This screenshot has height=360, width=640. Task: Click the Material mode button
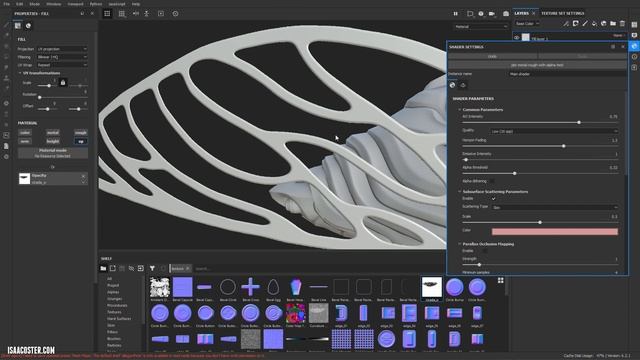point(53,153)
